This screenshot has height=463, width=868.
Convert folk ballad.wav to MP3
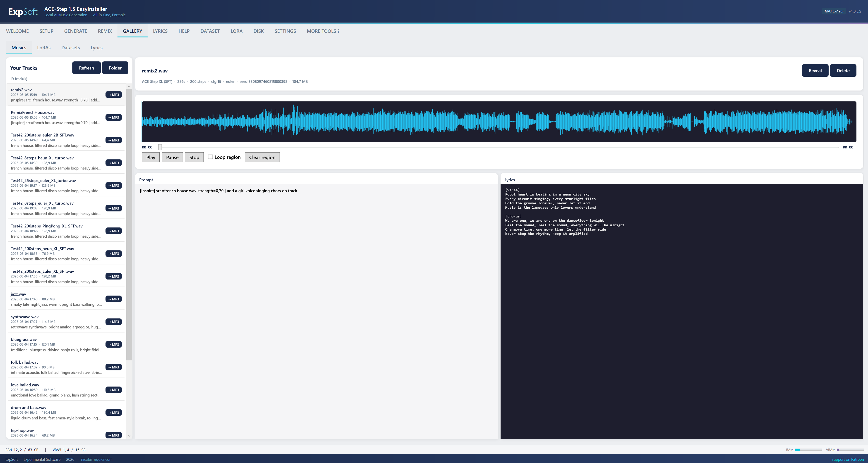114,367
